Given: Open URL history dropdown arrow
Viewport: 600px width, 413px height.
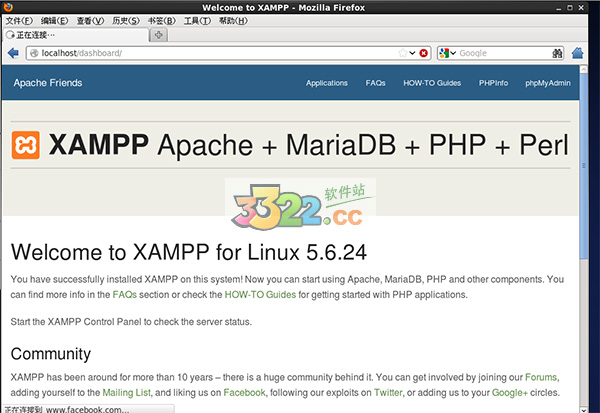Looking at the screenshot, I should 412,53.
